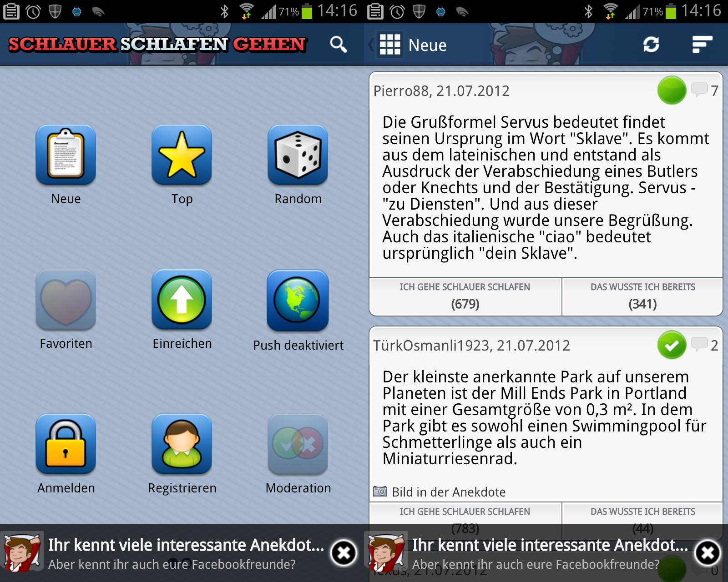Tap green status dot on Pierro88 post
Screen dimensions: 728x582
672,90
